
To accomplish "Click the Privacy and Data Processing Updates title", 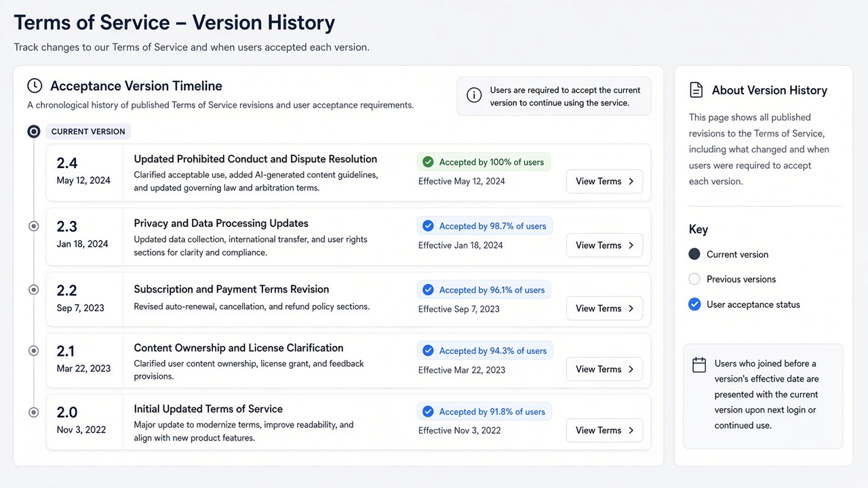I will coord(221,224).
